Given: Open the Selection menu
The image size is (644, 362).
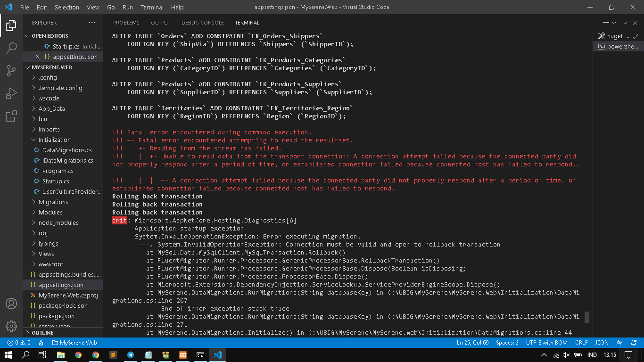Looking at the screenshot, I should click(x=67, y=7).
